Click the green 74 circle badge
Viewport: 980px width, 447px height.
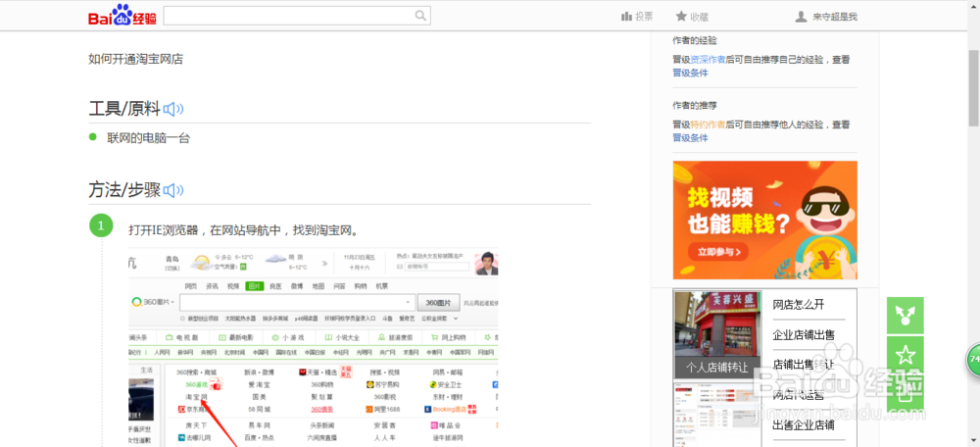(x=974, y=360)
